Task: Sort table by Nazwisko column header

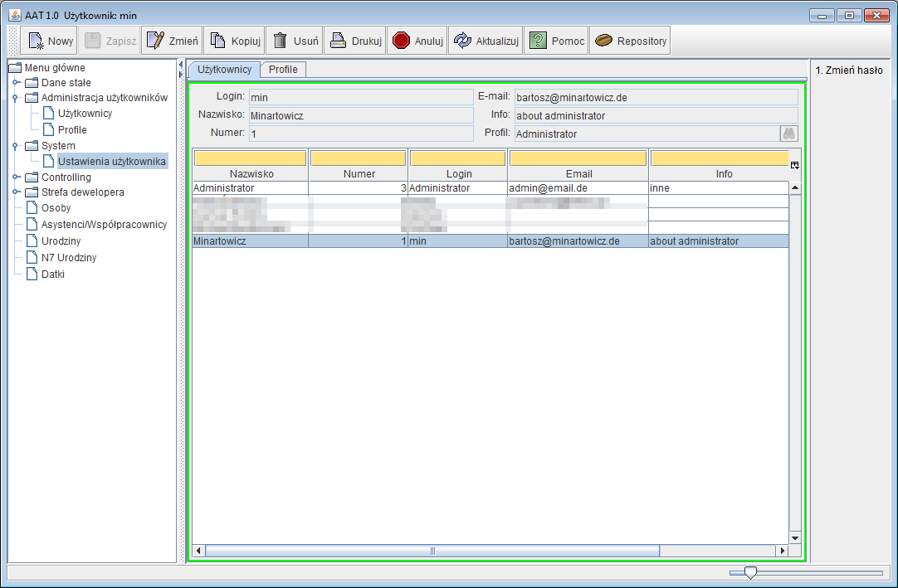Action: coord(251,174)
